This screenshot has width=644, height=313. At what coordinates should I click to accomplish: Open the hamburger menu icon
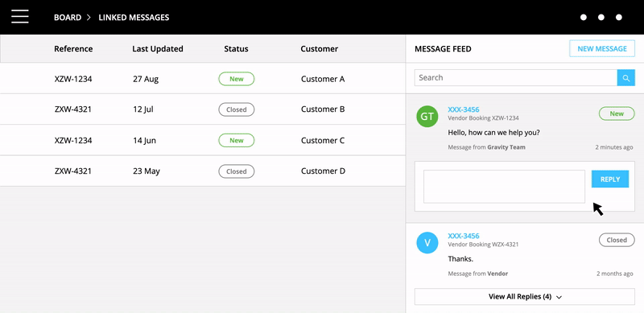pyautogui.click(x=20, y=17)
